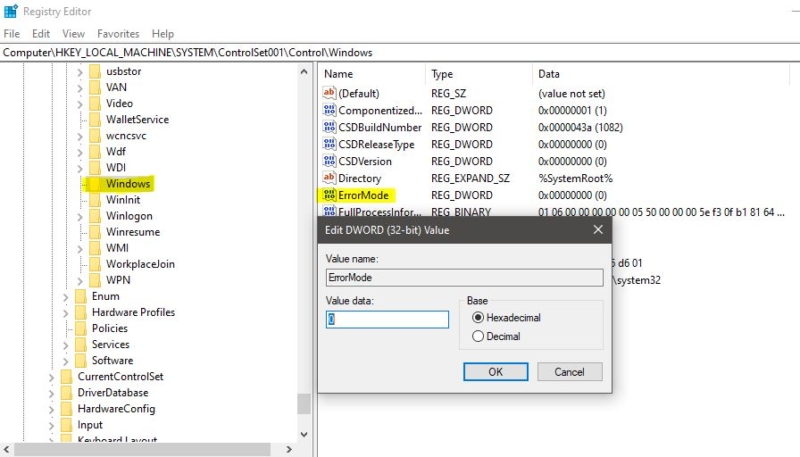
Task: Expand the CurrentControlSet tree node
Action: coord(52,377)
